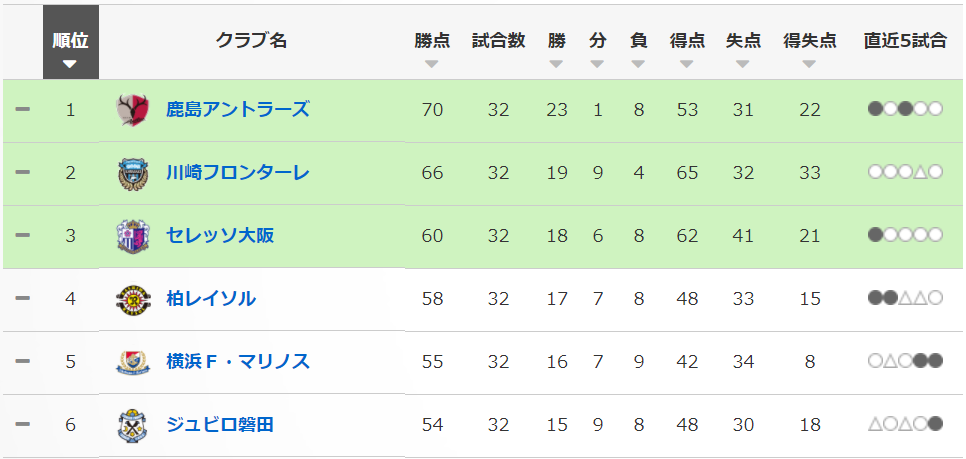Click the Kashima Antlers club crest icon
The image size is (966, 459).
133,110
